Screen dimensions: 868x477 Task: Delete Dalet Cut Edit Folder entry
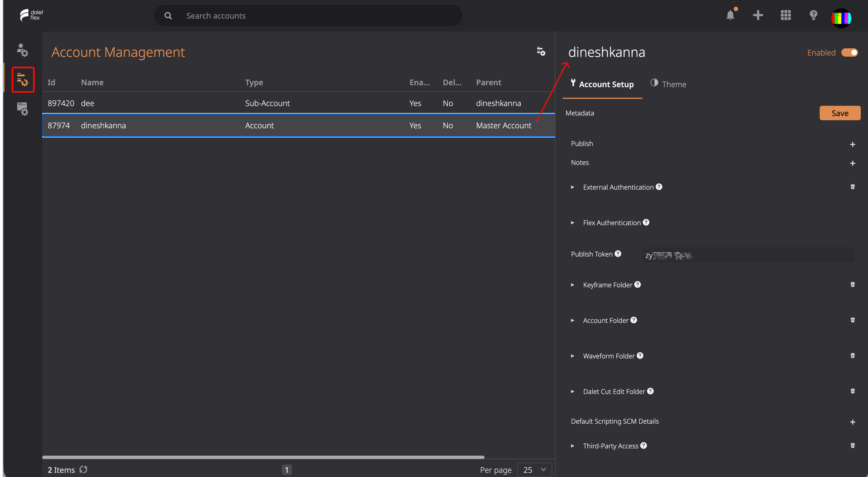[x=852, y=391]
